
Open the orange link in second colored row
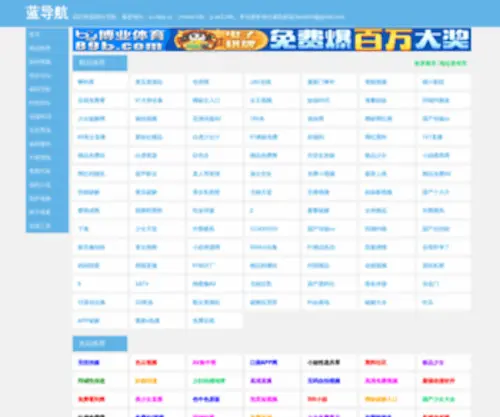pos(146,381)
